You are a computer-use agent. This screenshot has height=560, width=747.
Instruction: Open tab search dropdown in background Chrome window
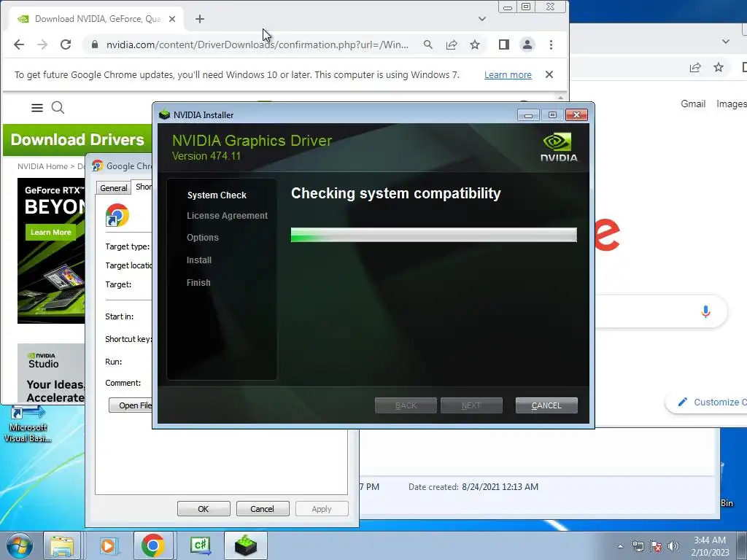[726, 42]
